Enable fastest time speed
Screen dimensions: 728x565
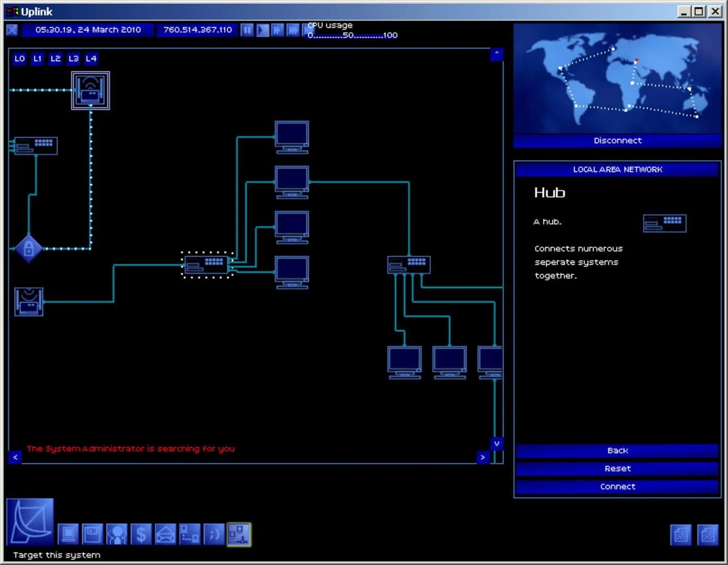[308, 30]
